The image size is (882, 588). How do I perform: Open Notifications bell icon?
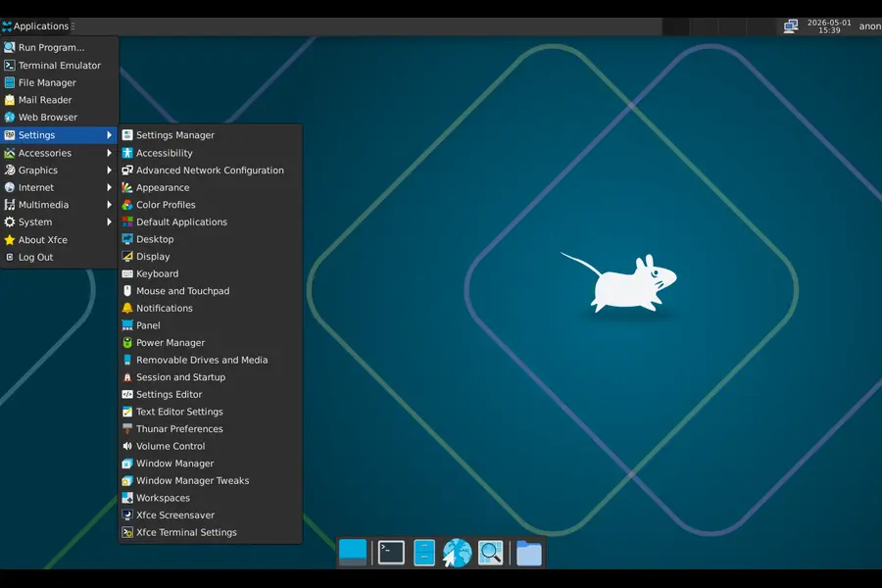pos(127,309)
